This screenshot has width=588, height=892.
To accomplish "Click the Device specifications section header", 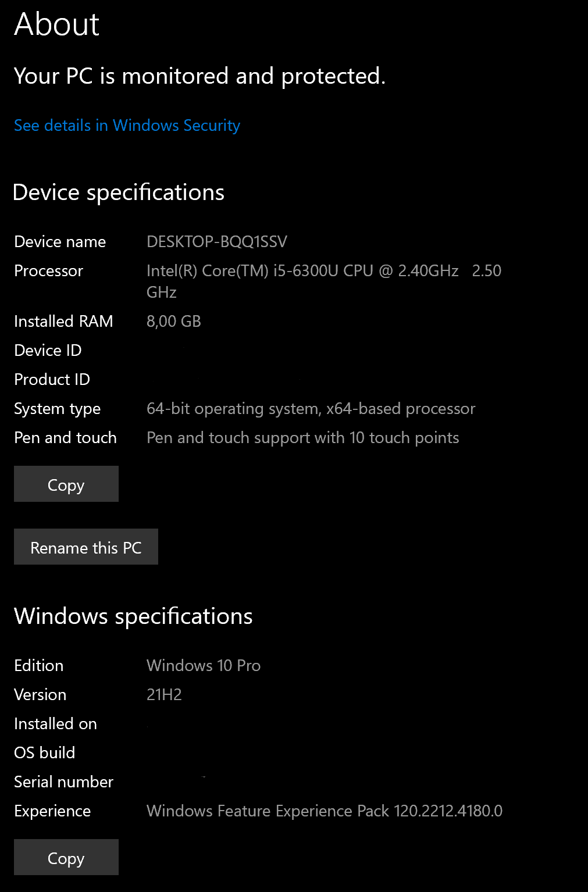I will (119, 192).
